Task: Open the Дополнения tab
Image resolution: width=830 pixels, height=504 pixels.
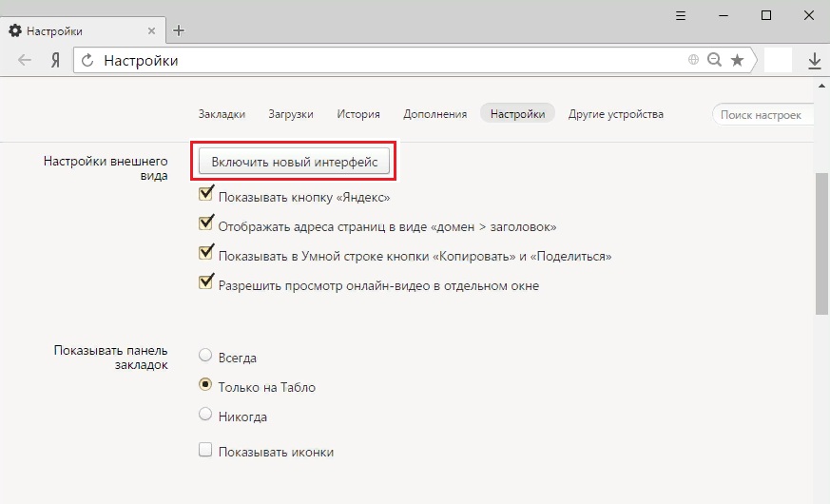Action: (x=434, y=114)
